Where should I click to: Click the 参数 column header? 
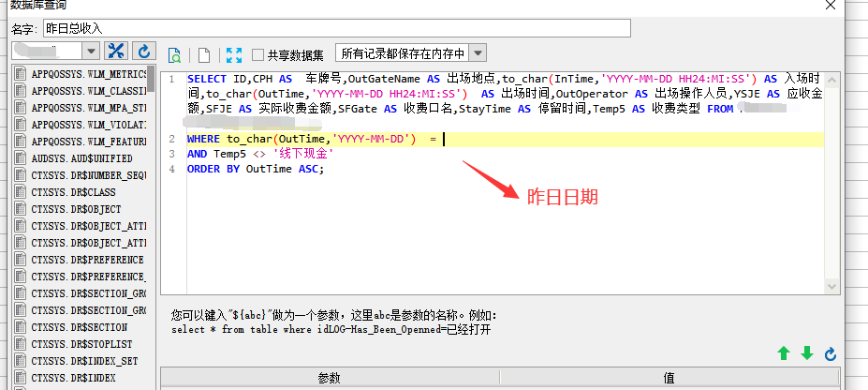330,378
